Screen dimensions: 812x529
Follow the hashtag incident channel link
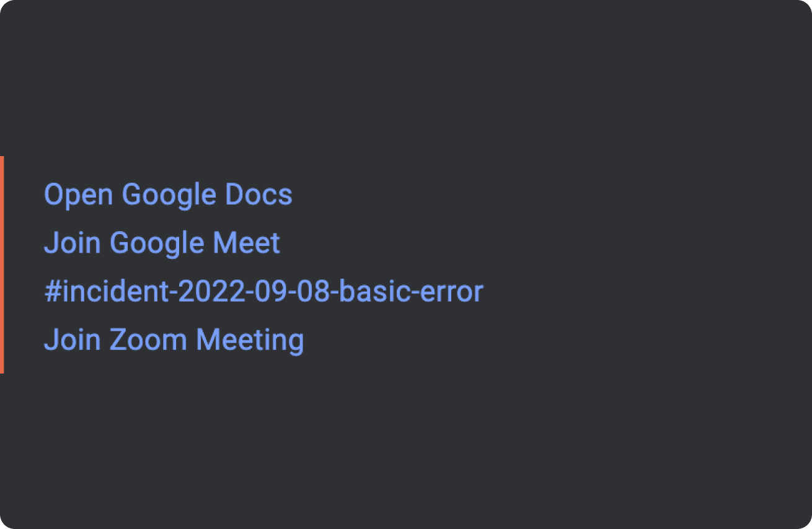[263, 292]
